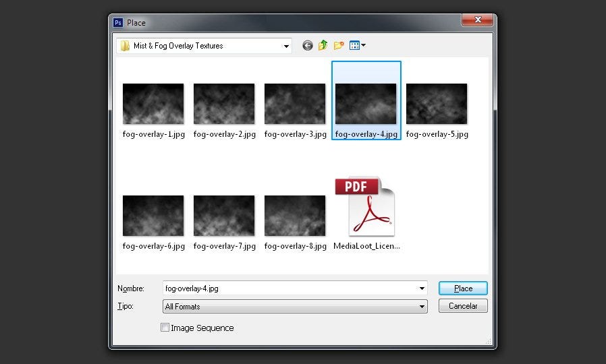Select fog-overlay-4.jpg thumbnail
The image size is (606, 364).
click(366, 104)
